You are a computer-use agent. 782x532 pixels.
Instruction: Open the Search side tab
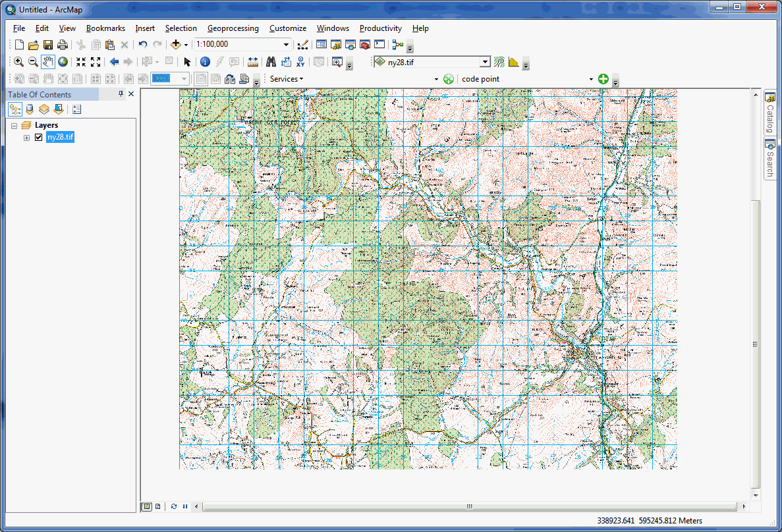point(769,158)
